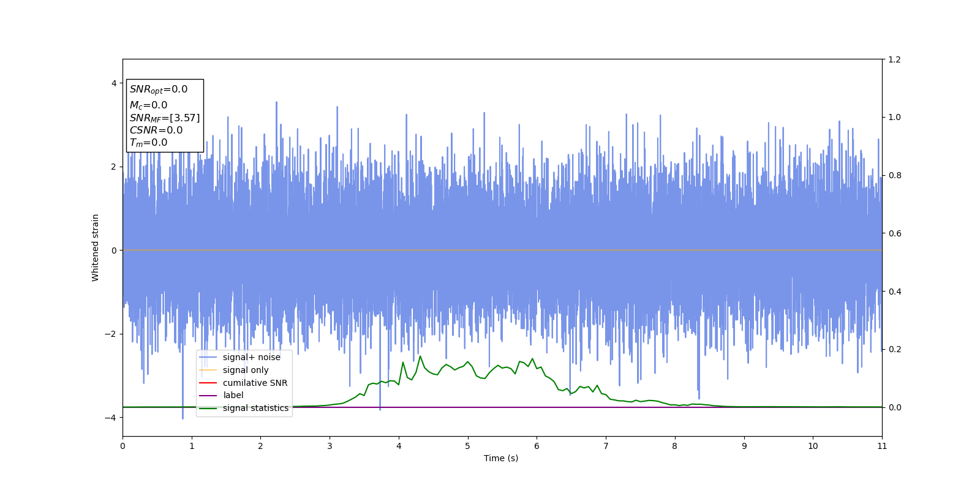Click the 'Time (s)' x-axis label
The image size is (980, 490).
(x=501, y=458)
